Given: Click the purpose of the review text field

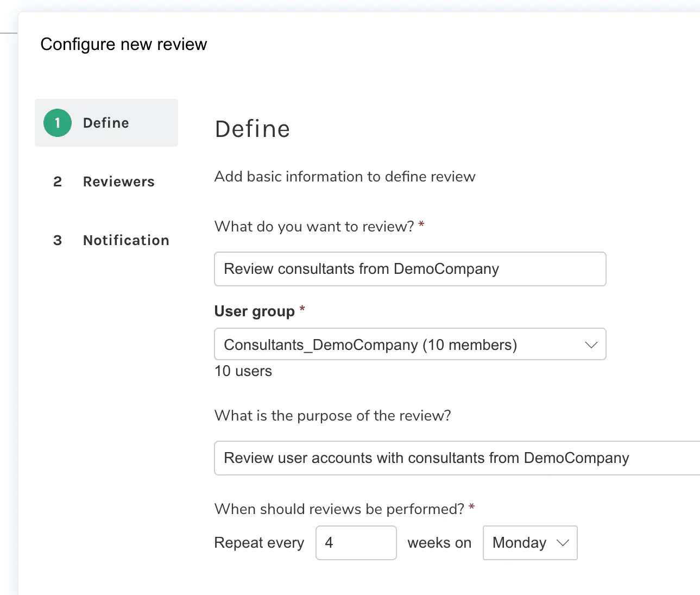Looking at the screenshot, I should [456, 458].
